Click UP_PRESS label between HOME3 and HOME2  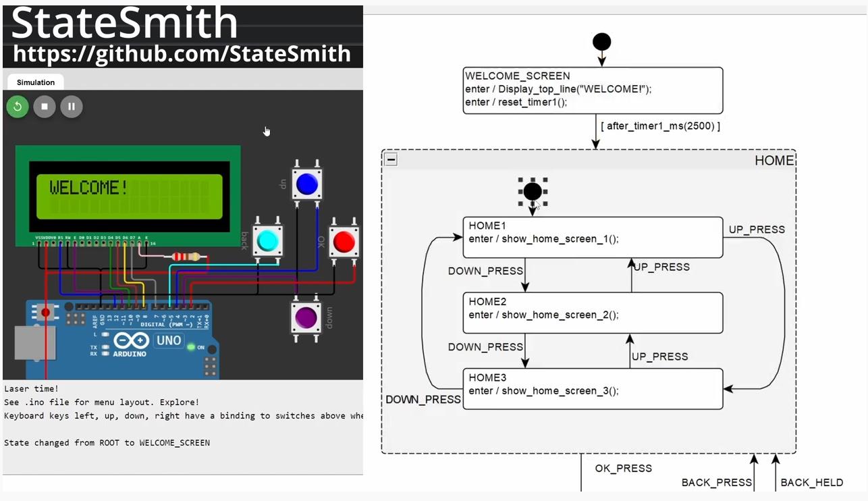(659, 356)
